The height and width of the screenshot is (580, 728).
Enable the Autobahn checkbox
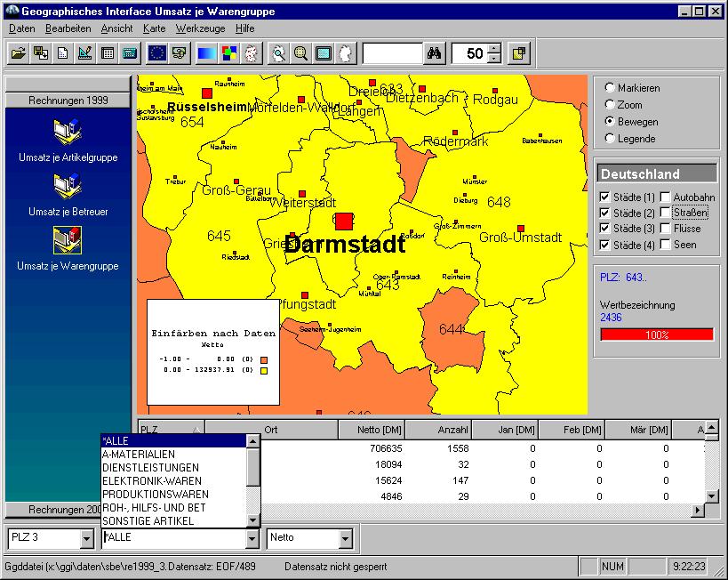[665, 197]
